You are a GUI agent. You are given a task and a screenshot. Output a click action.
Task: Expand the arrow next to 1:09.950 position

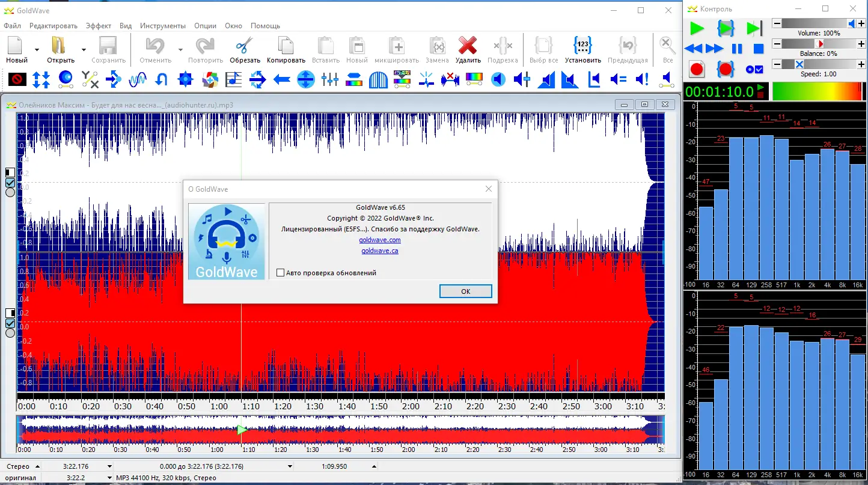pyautogui.click(x=374, y=466)
